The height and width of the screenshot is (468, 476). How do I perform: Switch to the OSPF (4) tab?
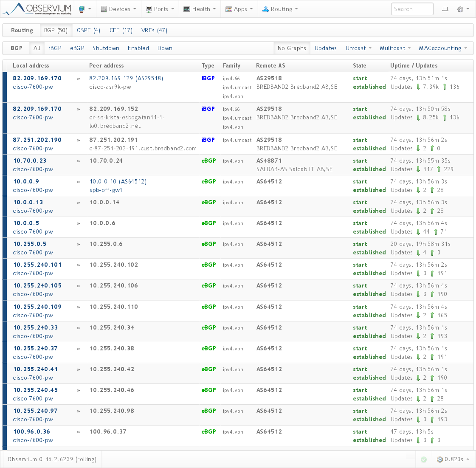tap(88, 31)
